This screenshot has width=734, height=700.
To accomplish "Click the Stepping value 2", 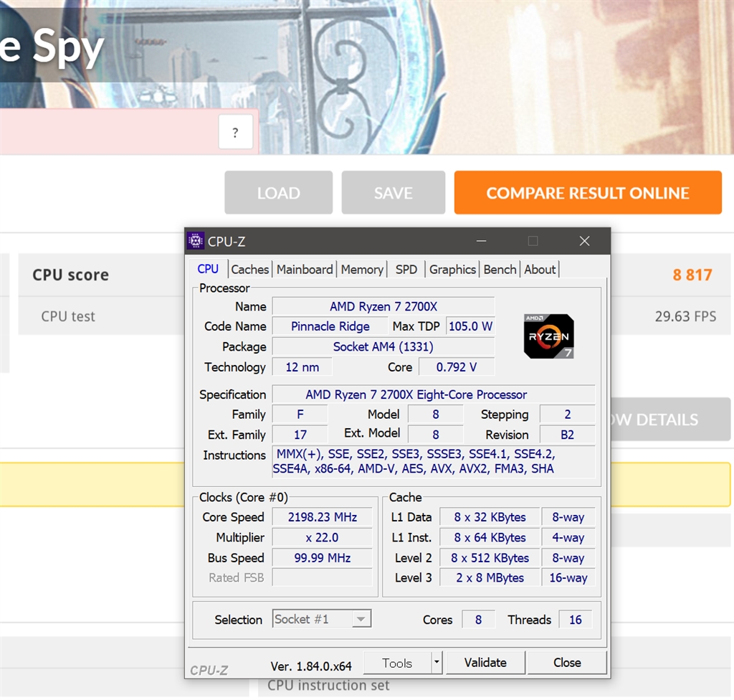I will click(x=568, y=414).
